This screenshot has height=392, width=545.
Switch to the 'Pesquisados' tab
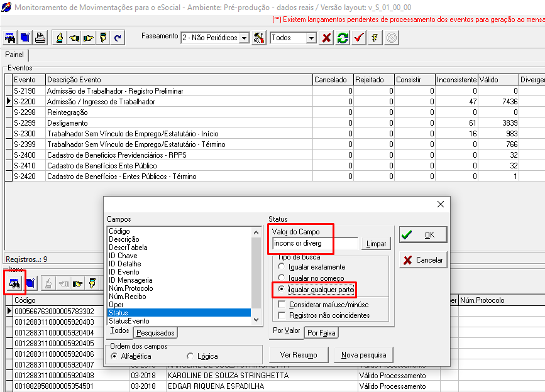coord(156,333)
